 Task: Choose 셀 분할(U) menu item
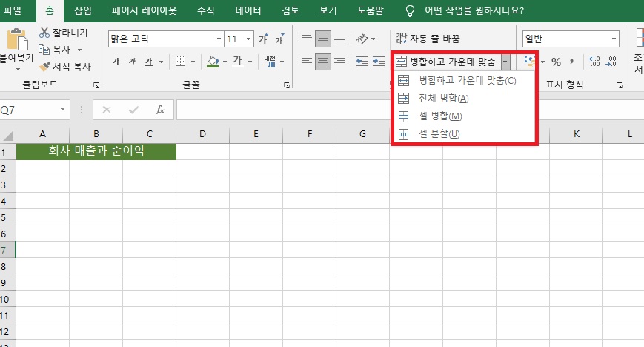464,134
